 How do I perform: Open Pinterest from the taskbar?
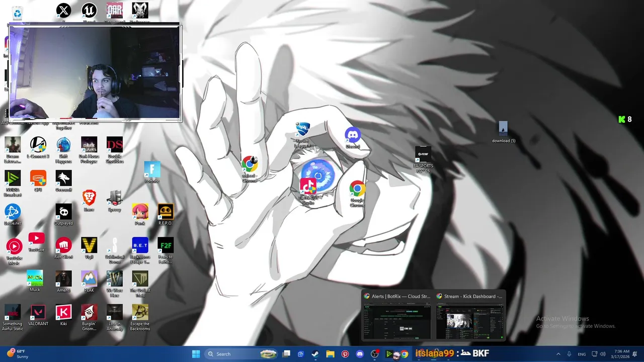[345, 354]
